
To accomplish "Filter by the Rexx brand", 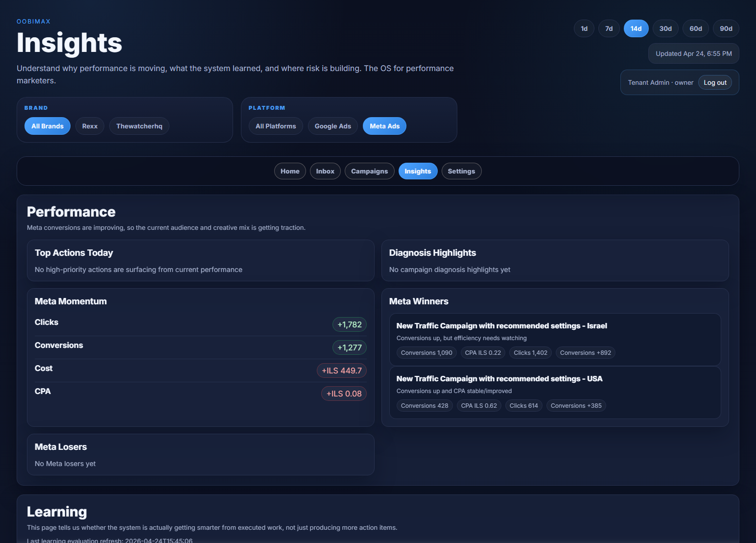I will 90,126.
